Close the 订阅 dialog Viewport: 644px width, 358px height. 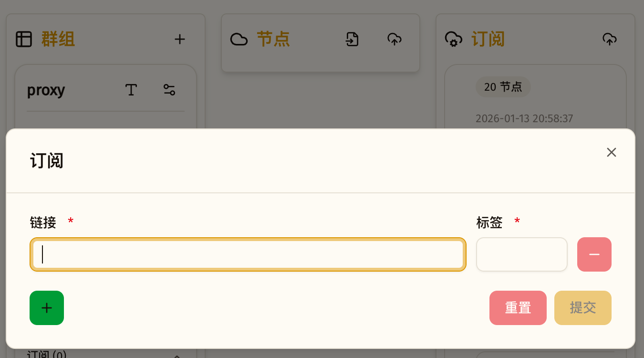(x=612, y=152)
